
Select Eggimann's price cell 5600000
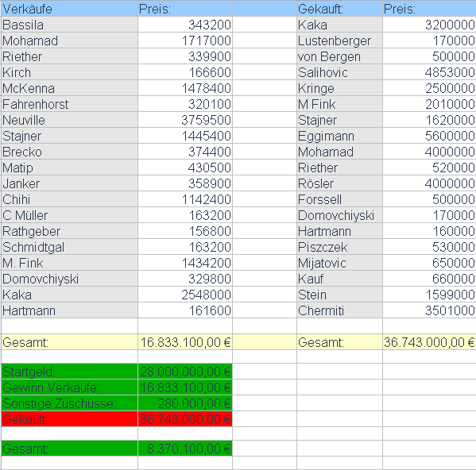pos(429,136)
